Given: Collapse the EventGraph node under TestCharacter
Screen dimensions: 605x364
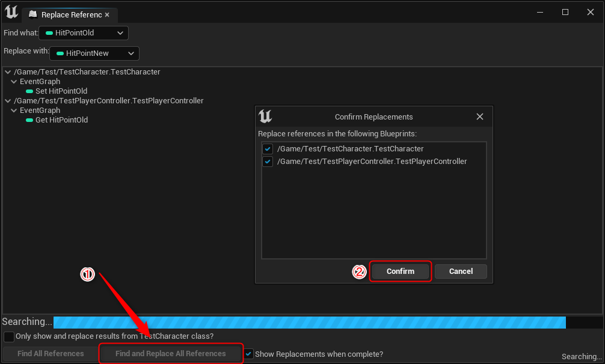Looking at the screenshot, I should click(14, 82).
